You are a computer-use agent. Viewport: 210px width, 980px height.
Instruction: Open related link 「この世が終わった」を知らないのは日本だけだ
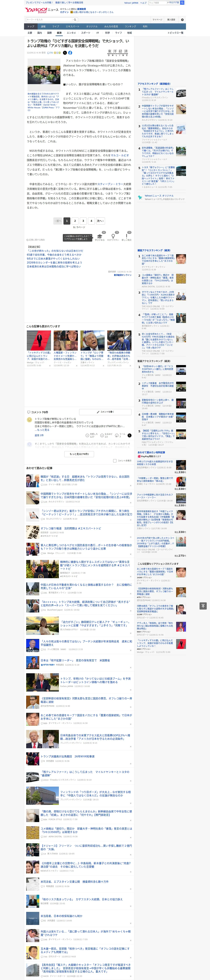point(55,251)
